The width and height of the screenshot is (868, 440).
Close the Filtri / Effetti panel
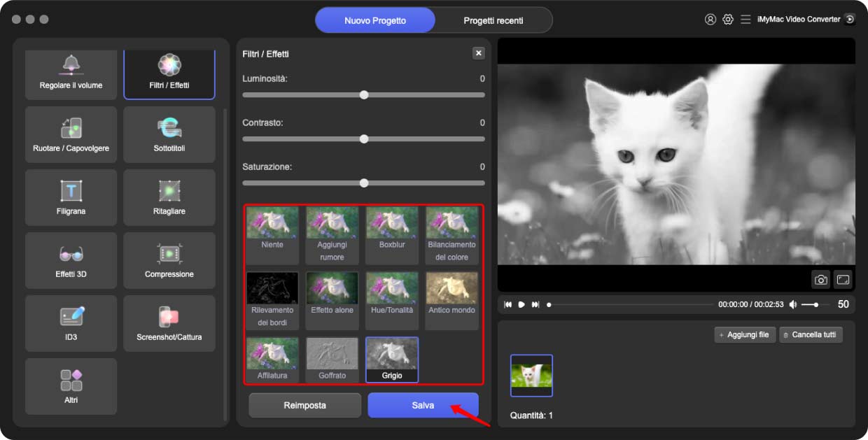tap(479, 53)
